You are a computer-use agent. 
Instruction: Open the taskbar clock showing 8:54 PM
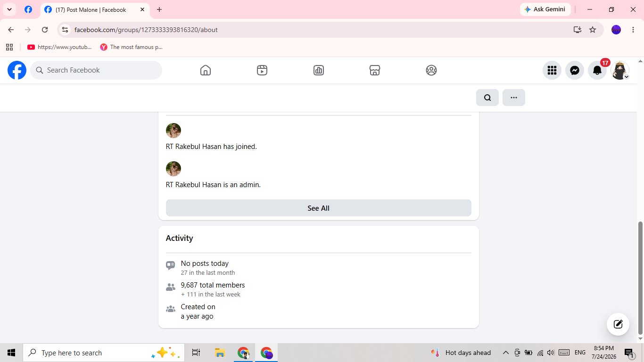point(603,353)
